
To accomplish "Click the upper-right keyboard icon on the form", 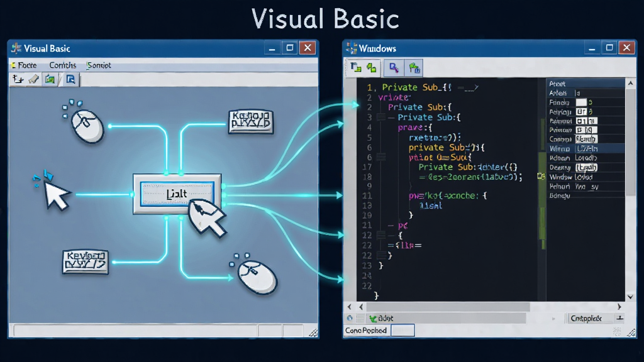I will (250, 121).
